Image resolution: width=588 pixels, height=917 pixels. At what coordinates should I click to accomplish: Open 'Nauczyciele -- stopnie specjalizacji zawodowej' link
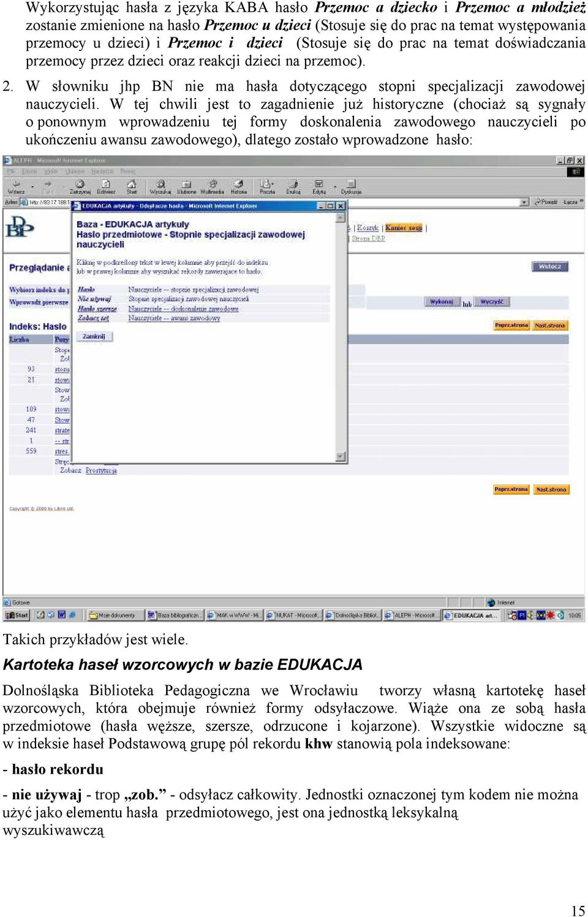[194, 289]
